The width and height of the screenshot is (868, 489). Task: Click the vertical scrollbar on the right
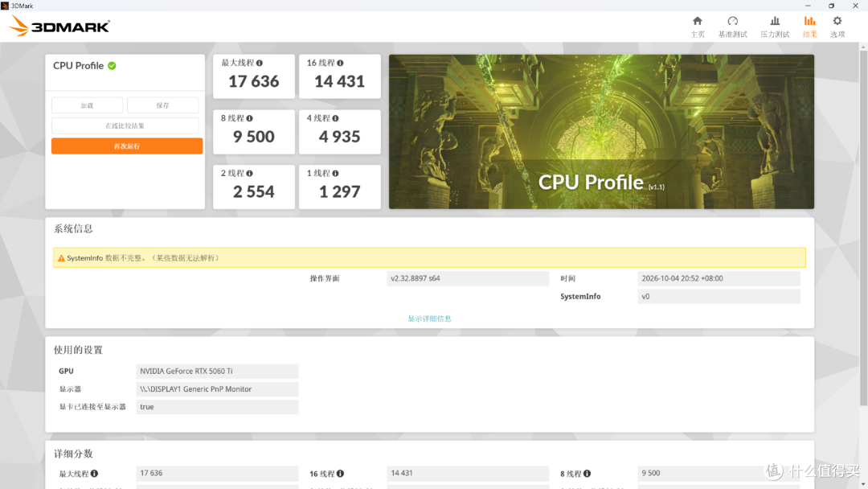tap(863, 227)
